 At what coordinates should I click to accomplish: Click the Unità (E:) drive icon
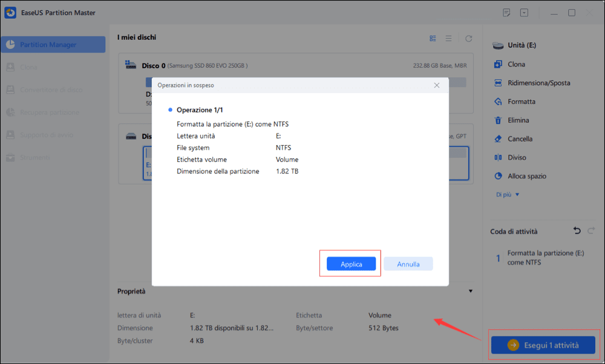click(498, 45)
